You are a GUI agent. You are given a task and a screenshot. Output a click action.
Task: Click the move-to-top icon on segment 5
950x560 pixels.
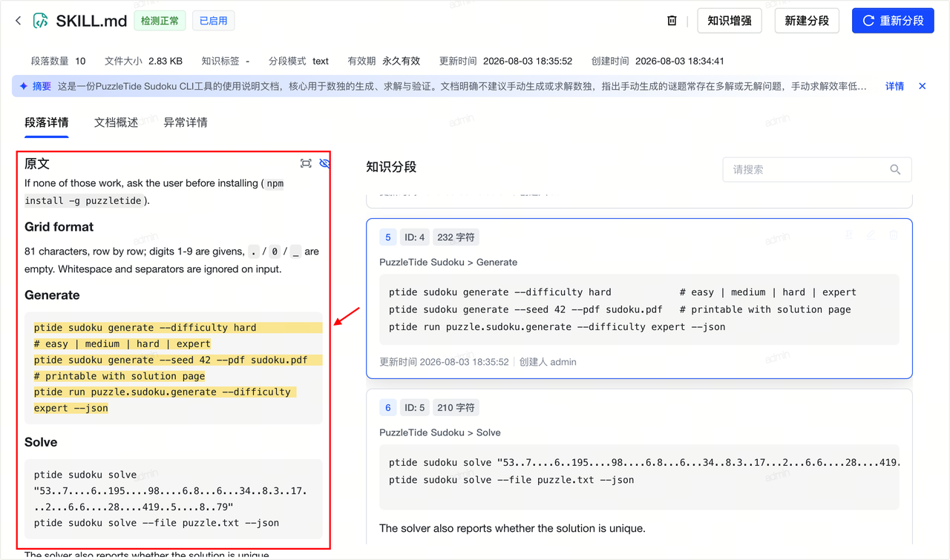coord(849,235)
